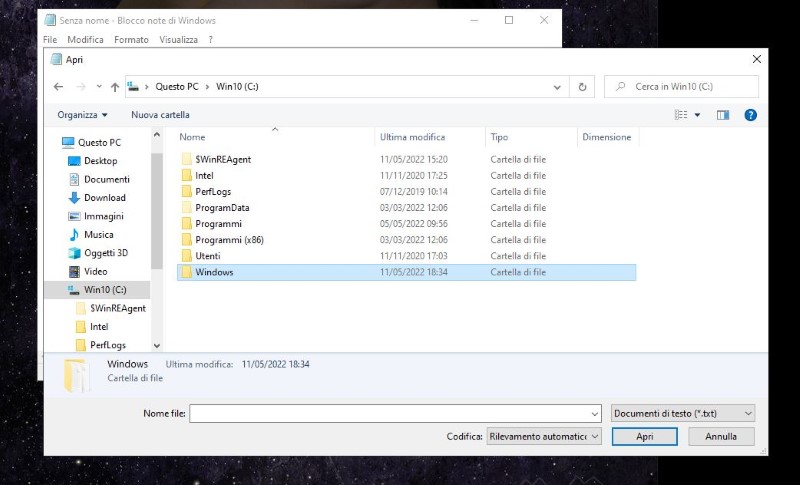Select Musica in the sidebar
This screenshot has width=800, height=485.
tap(98, 235)
